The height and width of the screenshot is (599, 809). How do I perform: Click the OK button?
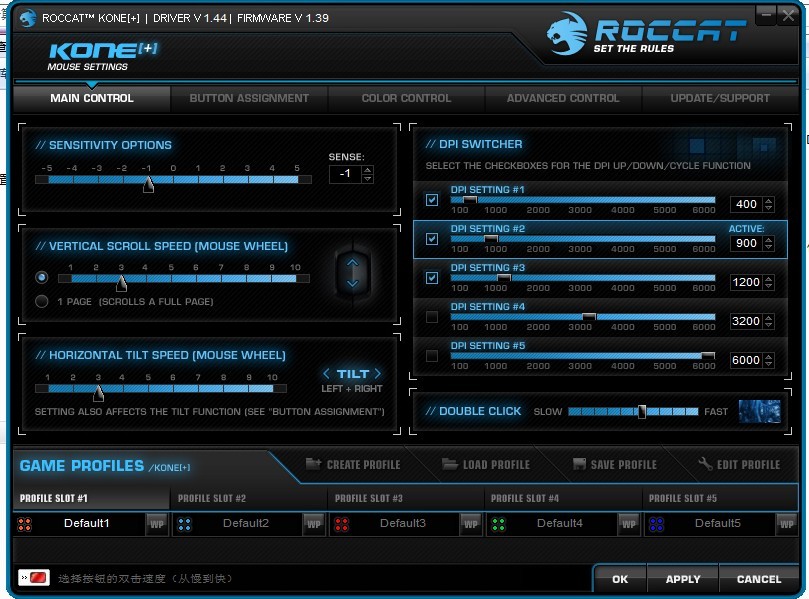(620, 579)
